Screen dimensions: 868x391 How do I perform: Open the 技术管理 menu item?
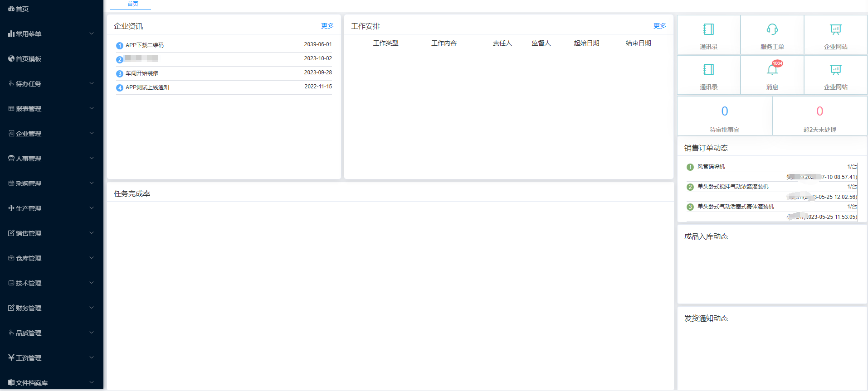point(52,283)
